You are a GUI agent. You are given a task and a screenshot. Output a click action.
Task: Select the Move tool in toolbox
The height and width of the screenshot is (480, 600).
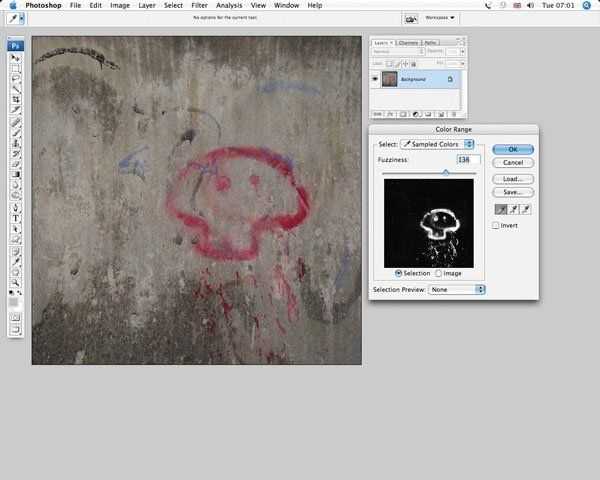point(15,58)
